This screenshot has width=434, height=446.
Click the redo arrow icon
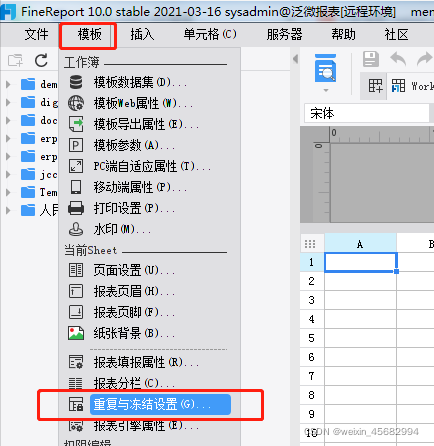point(425,59)
